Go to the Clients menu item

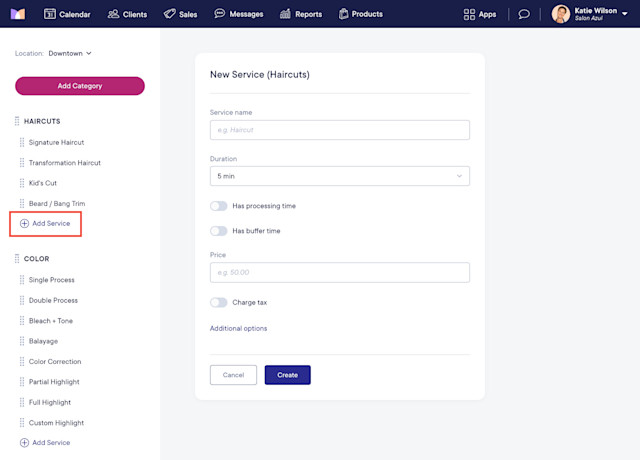click(x=127, y=14)
